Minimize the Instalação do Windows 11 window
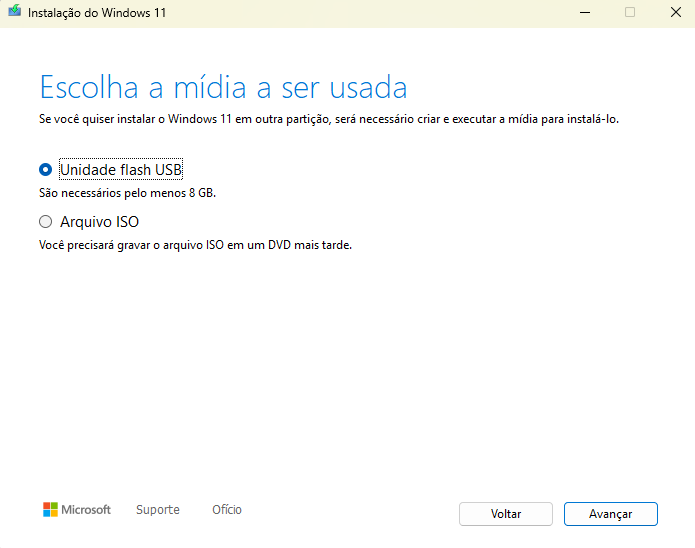The height and width of the screenshot is (548, 695). pyautogui.click(x=585, y=12)
